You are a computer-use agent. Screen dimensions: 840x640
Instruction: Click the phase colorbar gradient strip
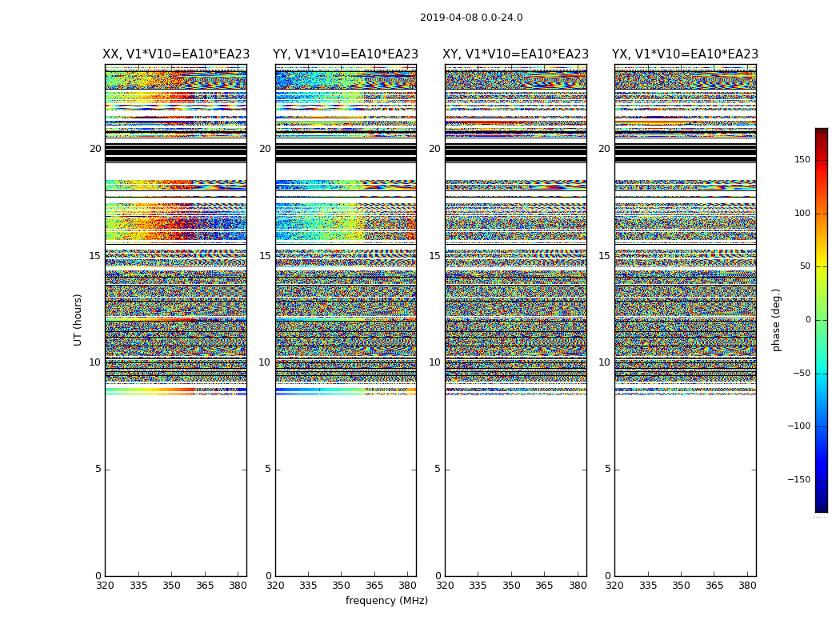[822, 320]
